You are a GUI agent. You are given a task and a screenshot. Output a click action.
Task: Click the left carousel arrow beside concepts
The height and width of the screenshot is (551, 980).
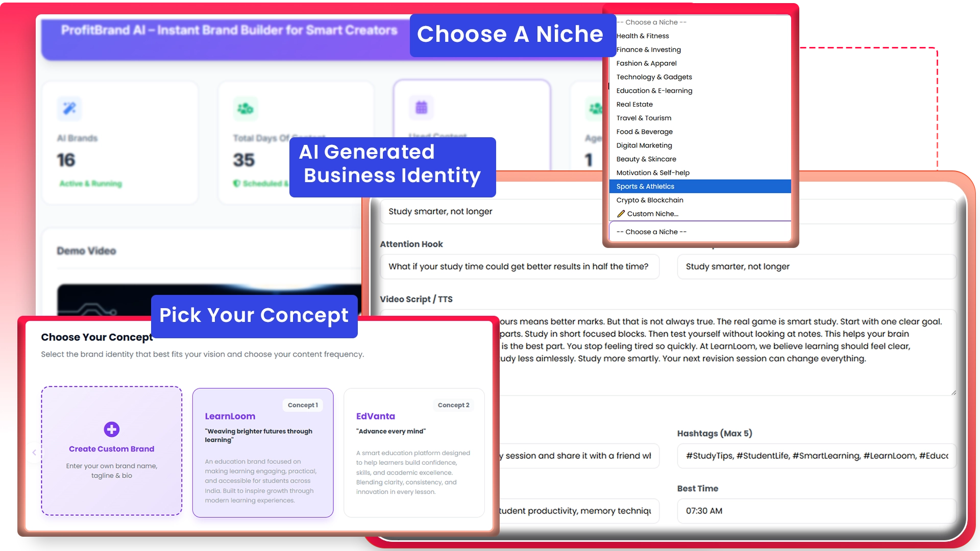(x=34, y=453)
